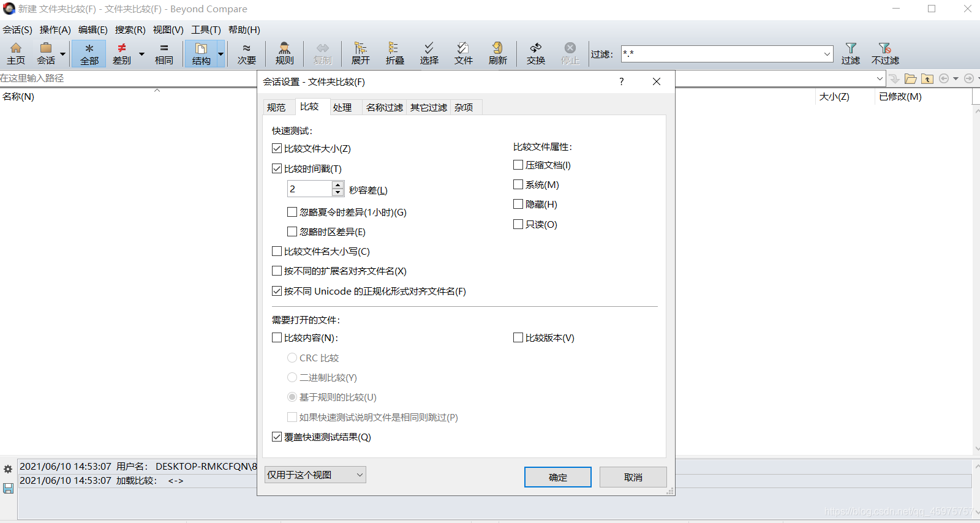Expand the right path history dropdown
This screenshot has width=980, height=523.
(880, 78)
